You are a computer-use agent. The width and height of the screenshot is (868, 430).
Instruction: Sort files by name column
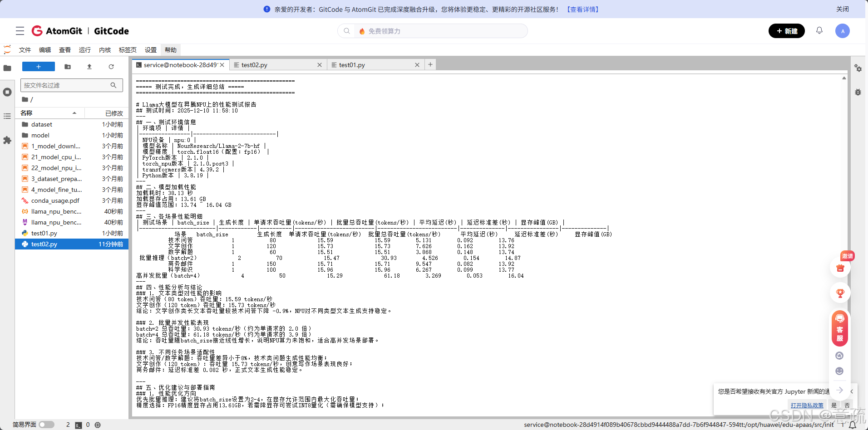click(50, 113)
